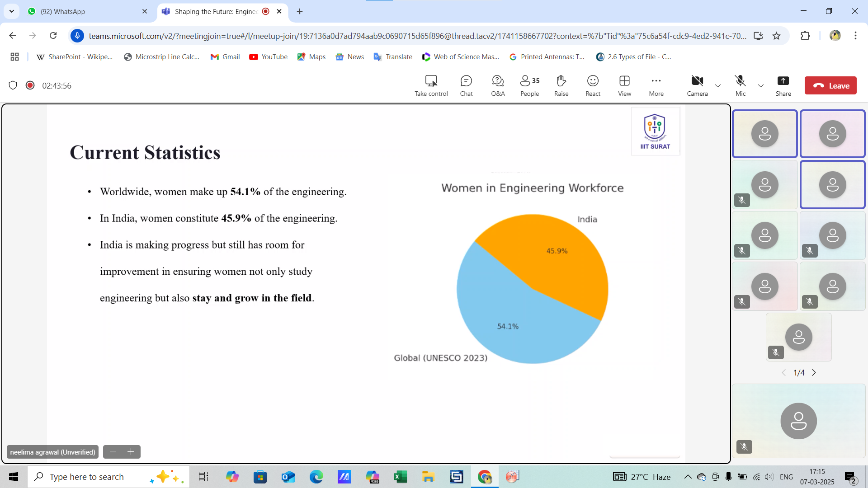Open the Q&A panel
The width and height of the screenshot is (868, 488).
click(x=498, y=85)
